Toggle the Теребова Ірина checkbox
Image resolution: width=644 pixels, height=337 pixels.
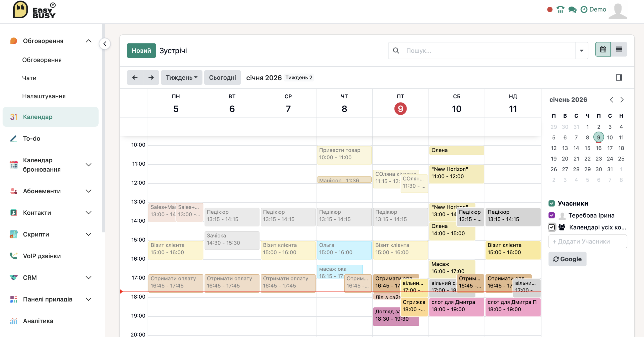pos(551,215)
